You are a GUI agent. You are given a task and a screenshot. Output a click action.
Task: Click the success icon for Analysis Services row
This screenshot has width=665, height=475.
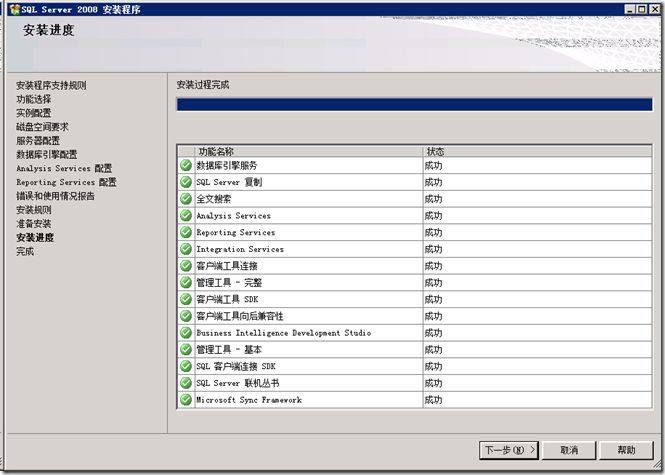[x=186, y=215]
